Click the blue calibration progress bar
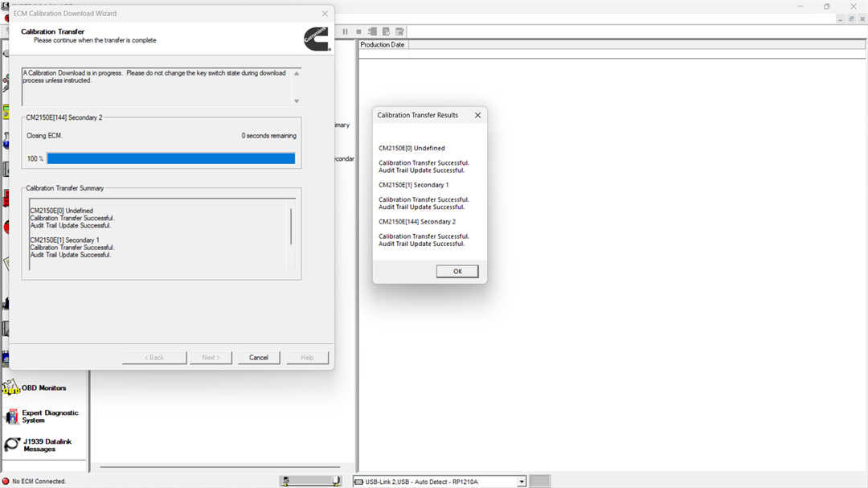Screen dimensions: 868x488 170,158
